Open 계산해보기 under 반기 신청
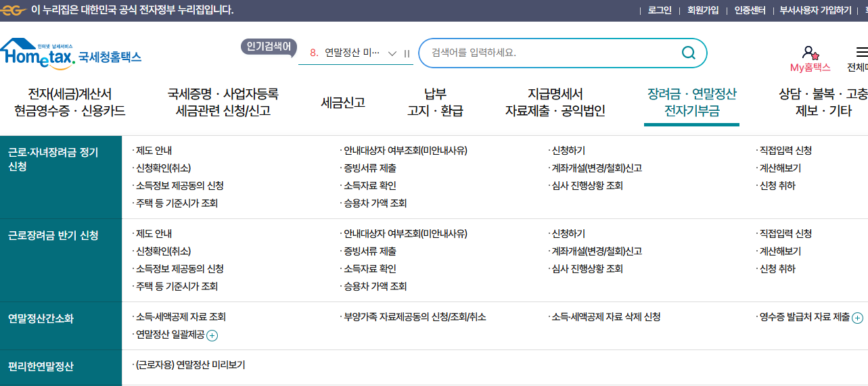 780,251
